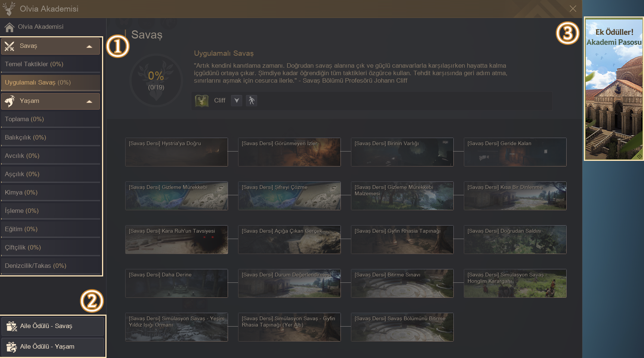The height and width of the screenshot is (358, 644).
Task: Open the Hystria'ya Doğru lesson card
Action: click(176, 152)
